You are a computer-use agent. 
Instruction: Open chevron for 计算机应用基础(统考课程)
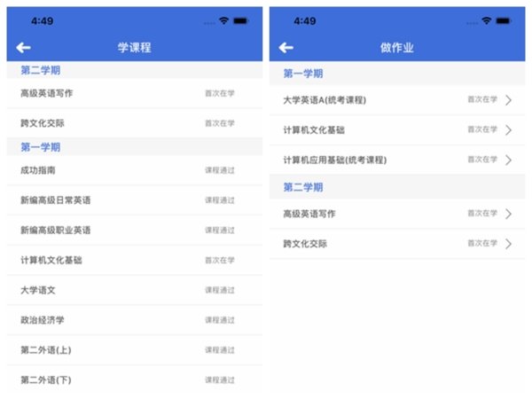508,160
